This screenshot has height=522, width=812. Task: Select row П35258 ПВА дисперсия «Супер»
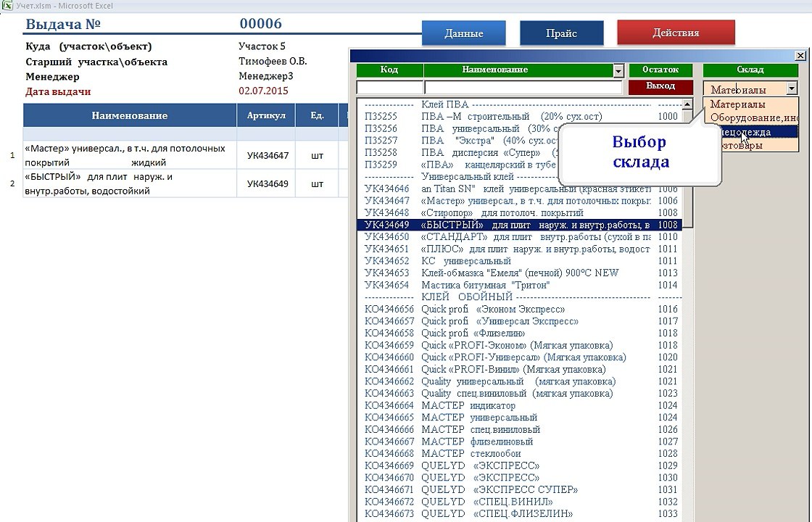click(520, 153)
